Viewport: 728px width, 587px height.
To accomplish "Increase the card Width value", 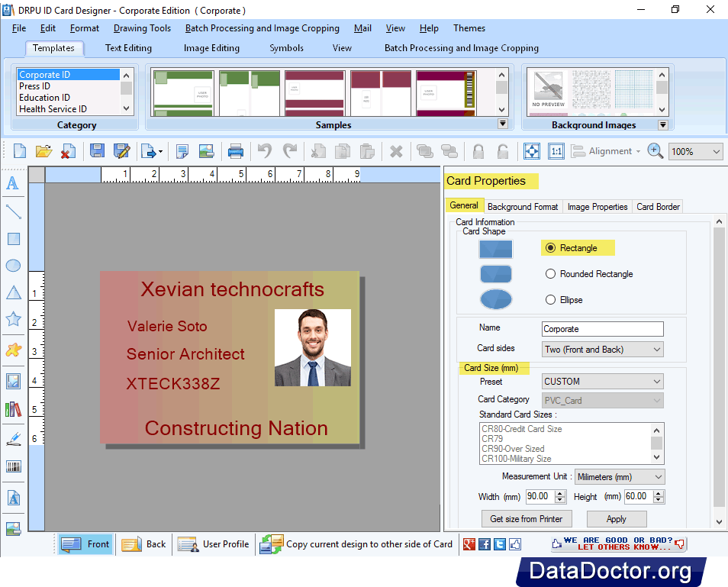I will [560, 493].
